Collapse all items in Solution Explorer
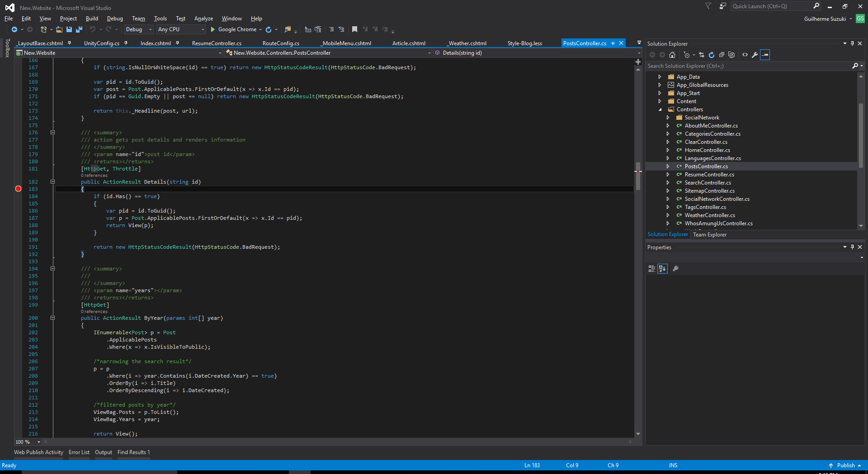868x474 pixels. [x=722, y=55]
